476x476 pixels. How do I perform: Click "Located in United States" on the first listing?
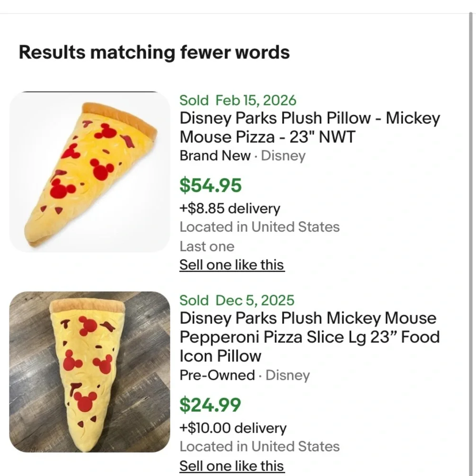tap(260, 227)
